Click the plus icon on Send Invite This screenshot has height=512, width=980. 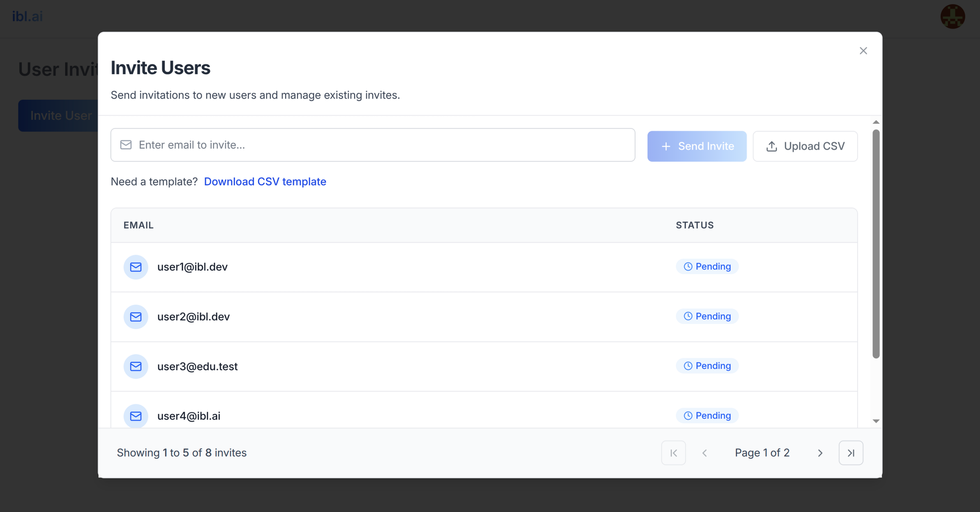click(x=666, y=146)
